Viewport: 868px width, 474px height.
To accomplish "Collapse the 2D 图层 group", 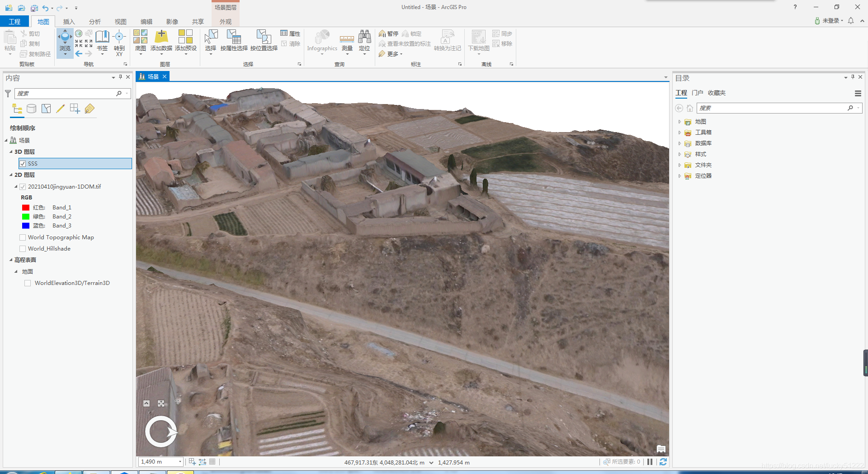I will coord(11,175).
